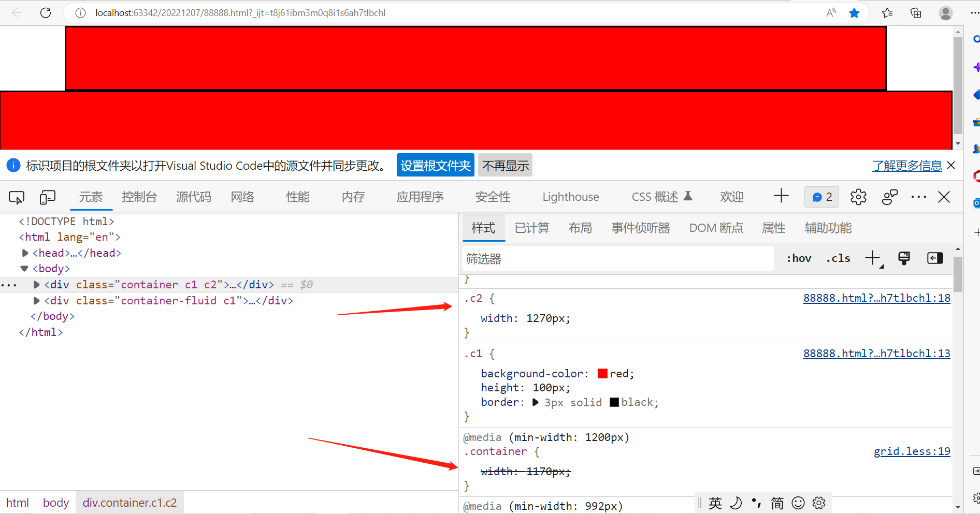Screen dimensions: 980x514
Task: Toggle the .cls element classes editor
Action: [x=838, y=258]
